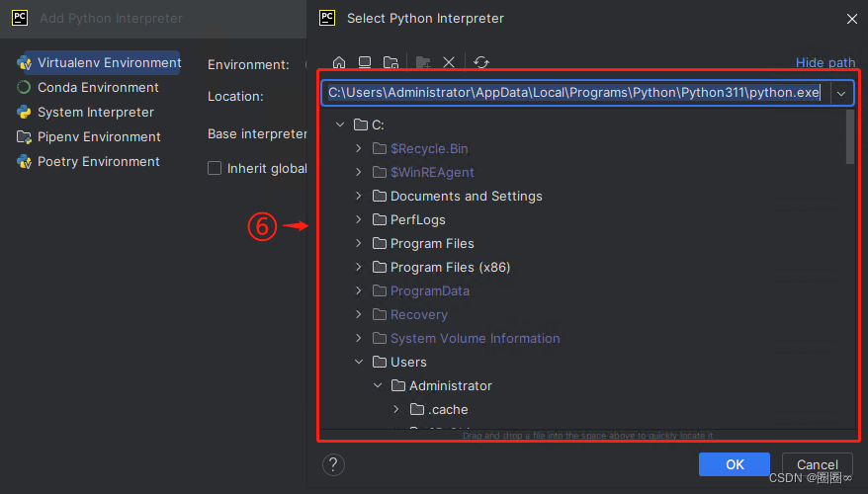Click the vertical scrollbar thumb in file tree

(850, 136)
